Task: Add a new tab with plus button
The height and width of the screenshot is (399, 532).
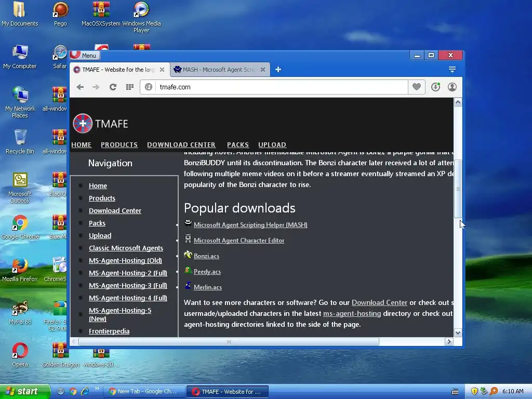Action: coord(278,70)
